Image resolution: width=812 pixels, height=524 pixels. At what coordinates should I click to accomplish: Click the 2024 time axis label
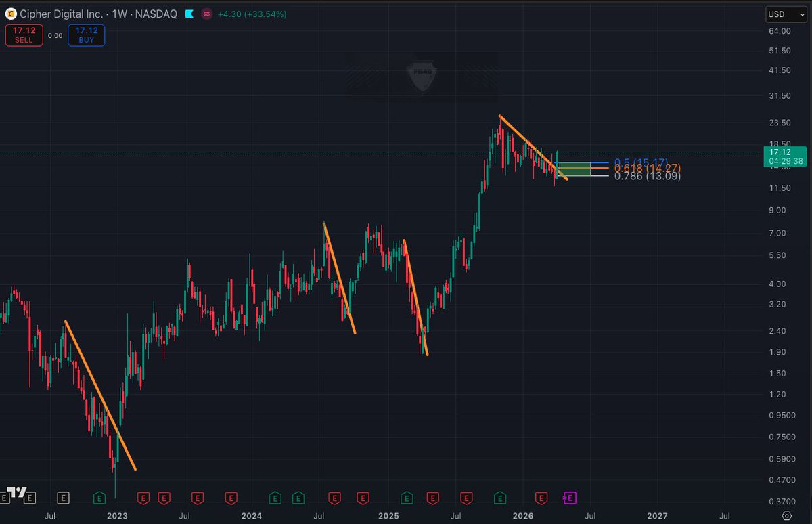coord(252,516)
